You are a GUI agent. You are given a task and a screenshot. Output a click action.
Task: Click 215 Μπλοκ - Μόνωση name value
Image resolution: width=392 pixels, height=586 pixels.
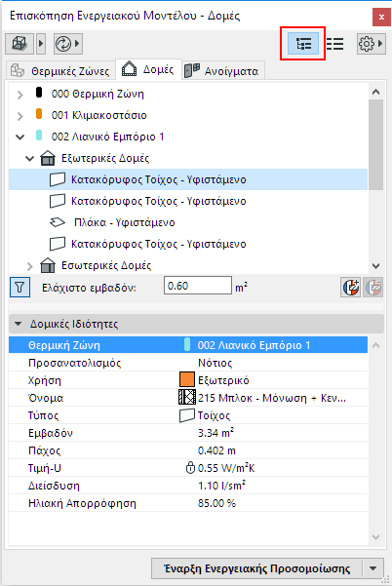pos(272,398)
